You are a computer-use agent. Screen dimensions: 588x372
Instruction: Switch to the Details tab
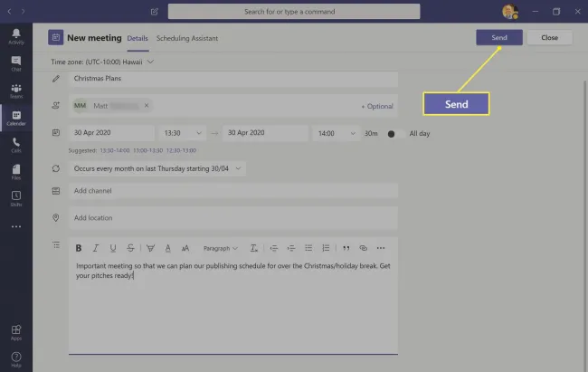pyautogui.click(x=138, y=38)
